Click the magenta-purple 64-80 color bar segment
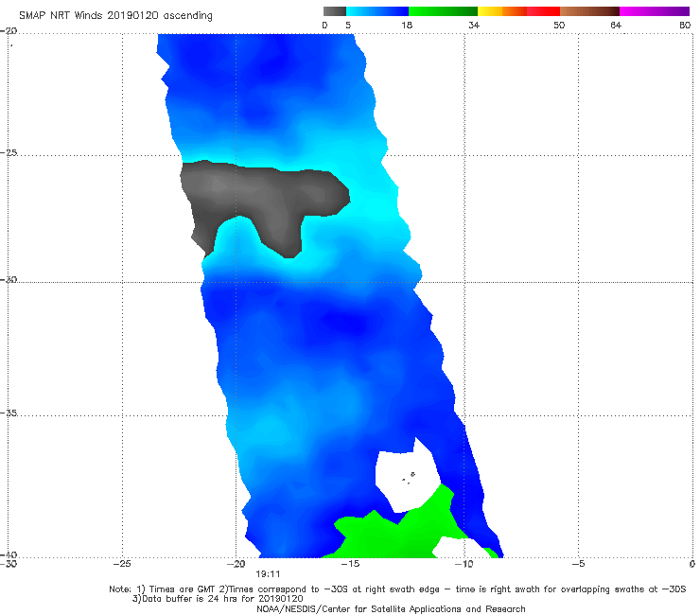700x615 pixels. tap(655, 11)
